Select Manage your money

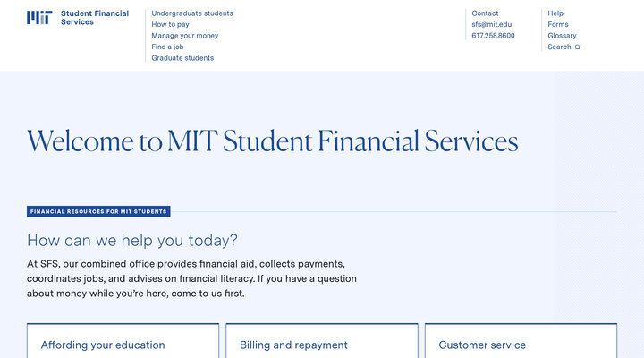pos(184,36)
